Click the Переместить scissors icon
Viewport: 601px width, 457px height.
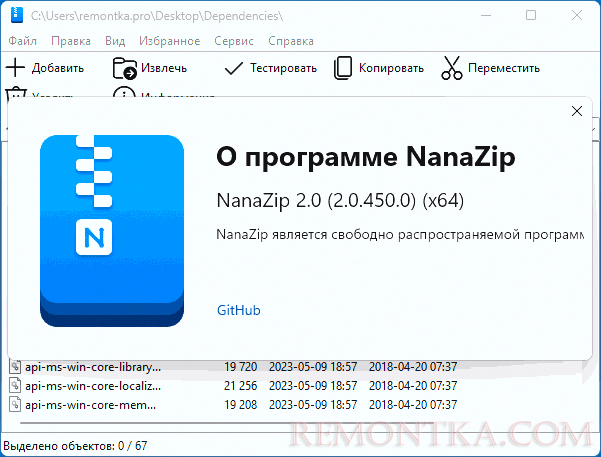coord(452,68)
